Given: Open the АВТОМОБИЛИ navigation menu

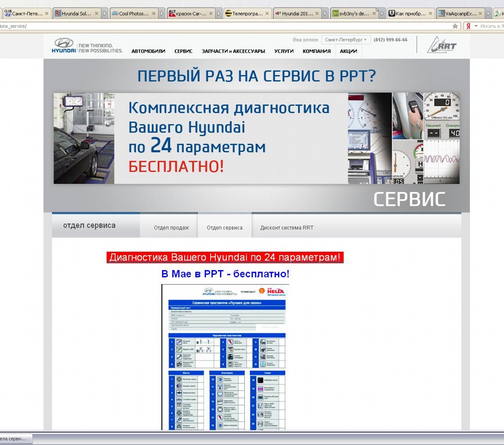Looking at the screenshot, I should click(x=148, y=51).
